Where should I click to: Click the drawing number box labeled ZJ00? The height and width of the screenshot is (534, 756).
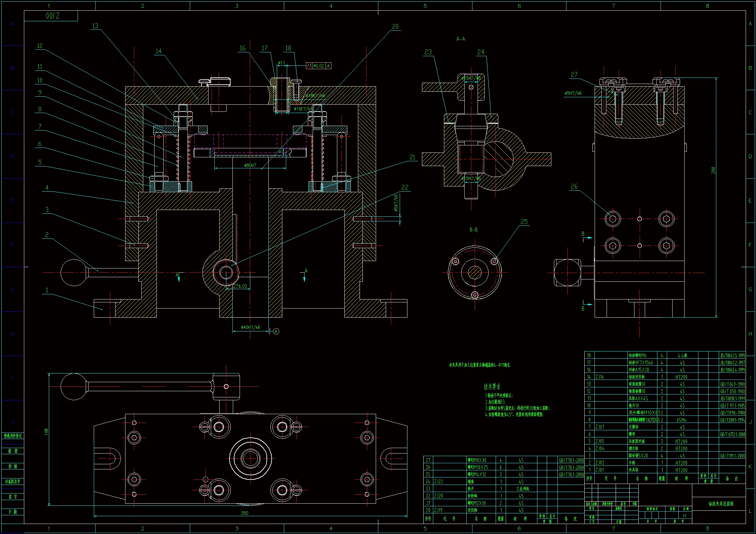tap(52, 16)
